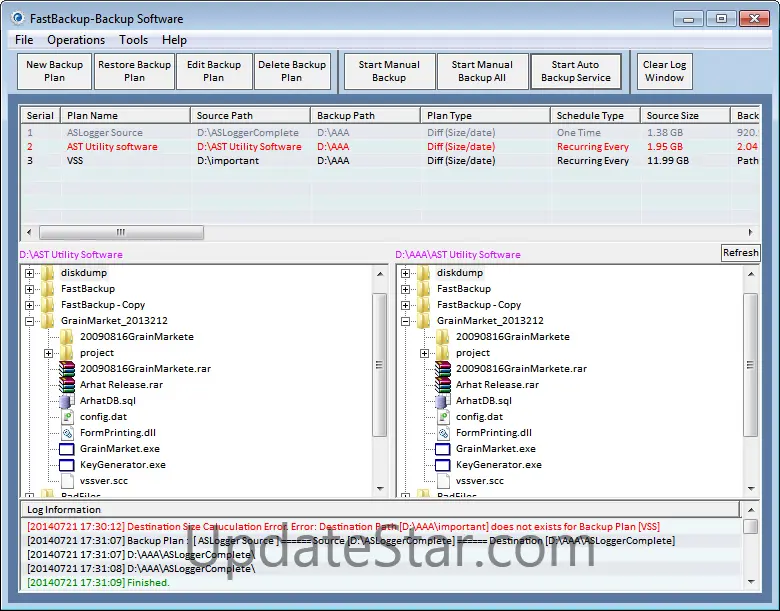The image size is (780, 611).
Task: Click KeyGenerator.exe icon in left tree
Action: pyautogui.click(x=67, y=465)
